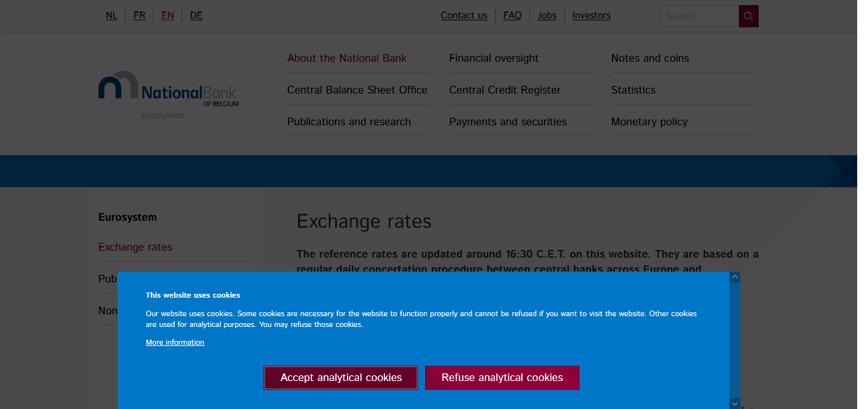Click the National Bank of Belgium logo
The width and height of the screenshot is (868, 409).
(x=168, y=94)
